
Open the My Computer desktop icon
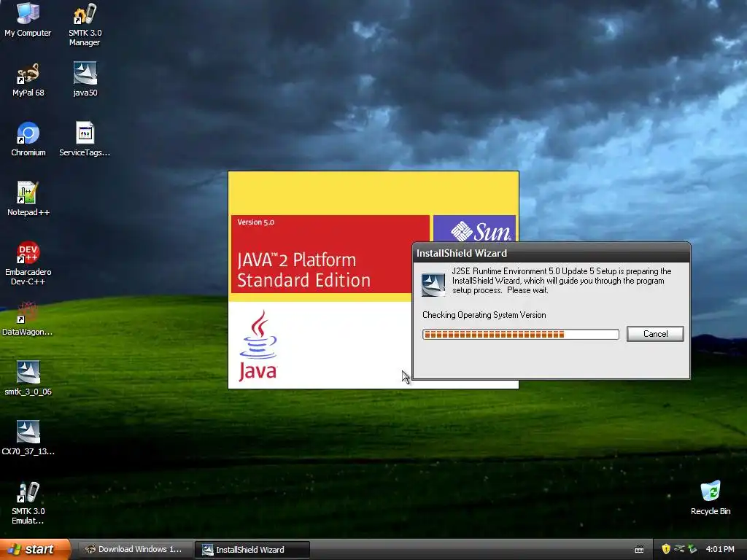(28, 20)
